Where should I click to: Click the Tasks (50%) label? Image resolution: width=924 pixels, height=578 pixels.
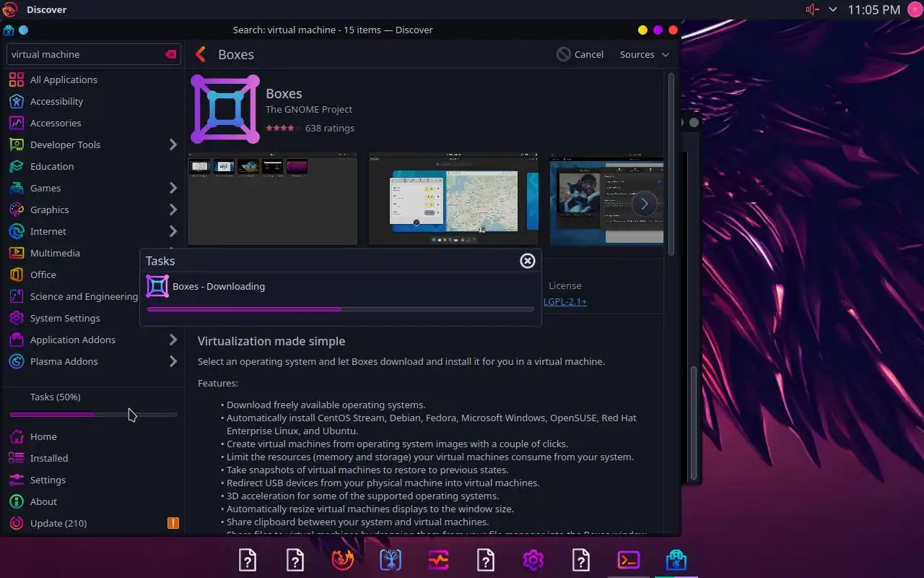click(x=56, y=397)
